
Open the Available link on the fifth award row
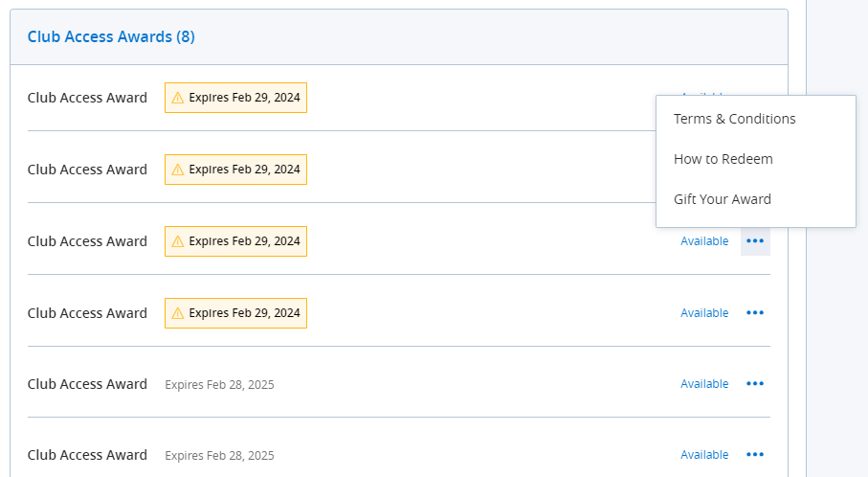point(704,384)
